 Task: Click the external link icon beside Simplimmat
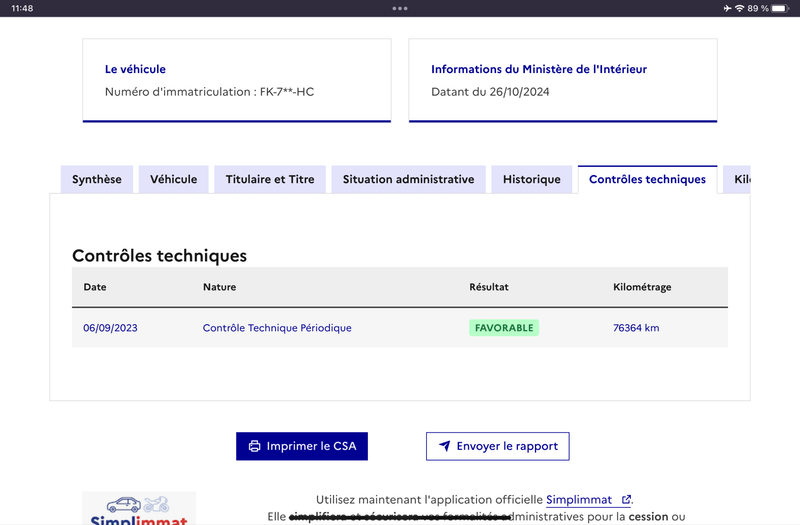point(626,499)
